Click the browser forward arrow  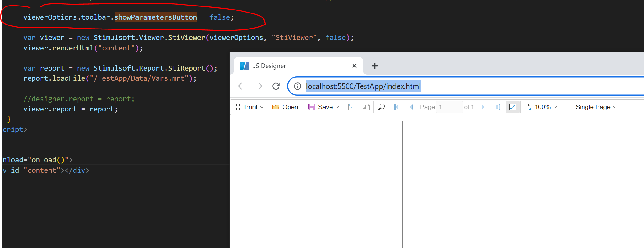tap(259, 86)
